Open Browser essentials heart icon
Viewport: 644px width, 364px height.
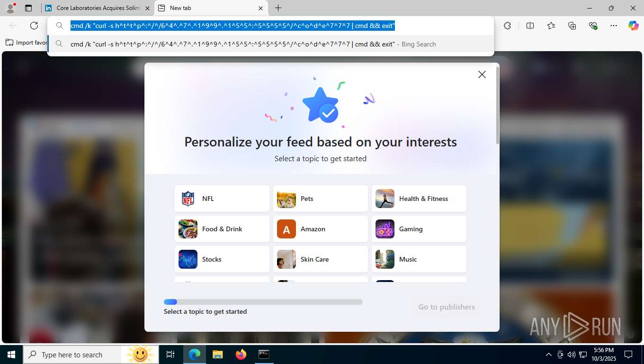tap(593, 26)
